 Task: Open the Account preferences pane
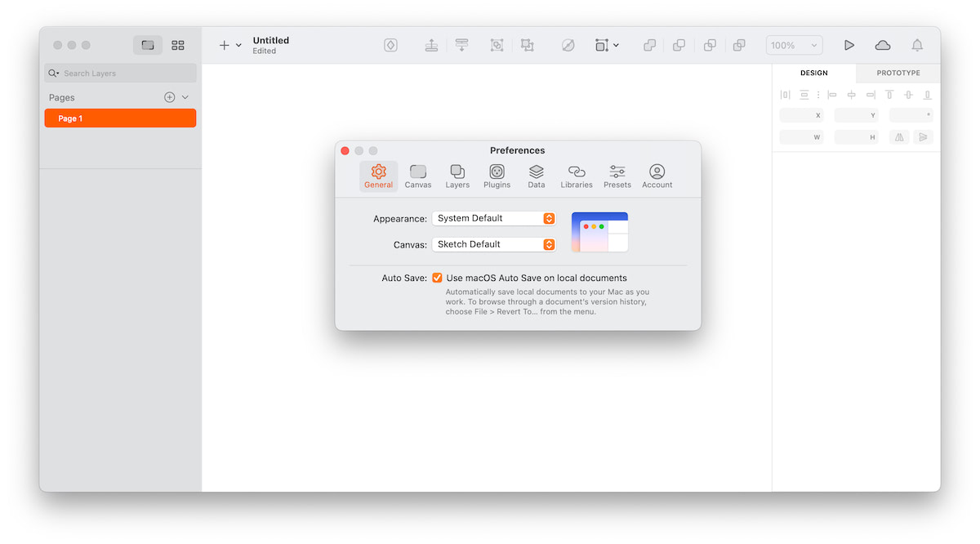coord(657,176)
